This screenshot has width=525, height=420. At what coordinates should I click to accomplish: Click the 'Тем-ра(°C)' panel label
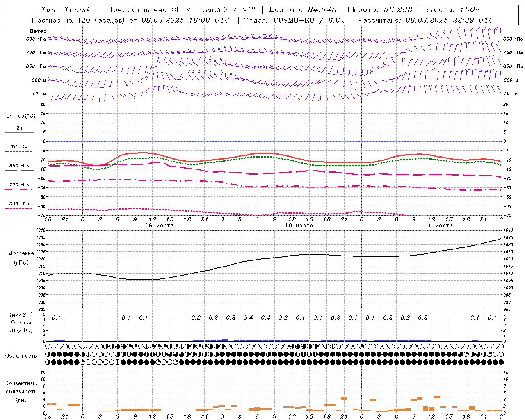pyautogui.click(x=19, y=116)
